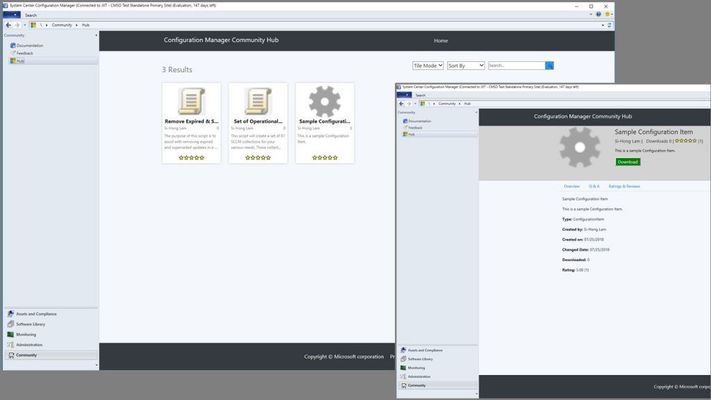Expand the Sort By dropdown
This screenshot has height=400, width=711.
466,66
